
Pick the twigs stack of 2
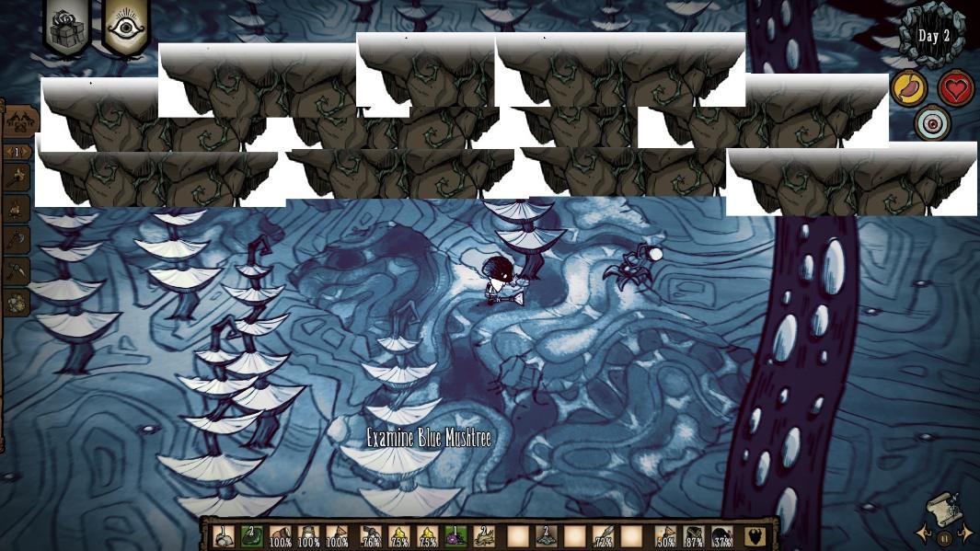485,536
